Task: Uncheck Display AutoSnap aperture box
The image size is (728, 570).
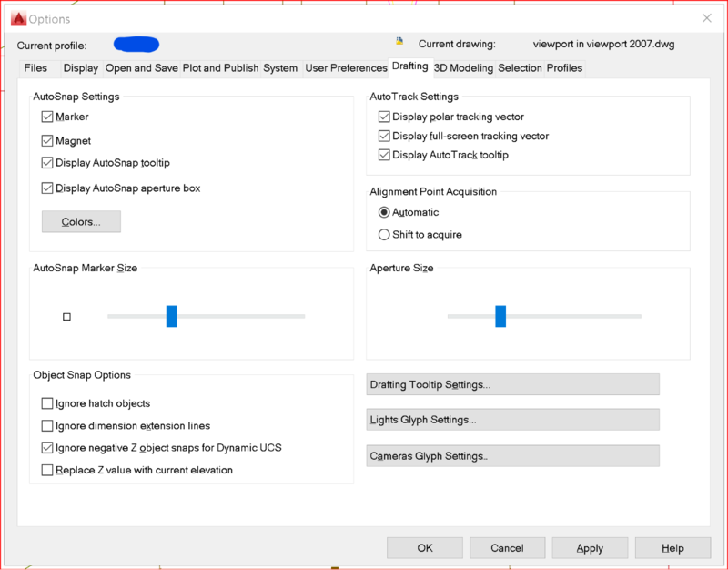Action: 47,188
